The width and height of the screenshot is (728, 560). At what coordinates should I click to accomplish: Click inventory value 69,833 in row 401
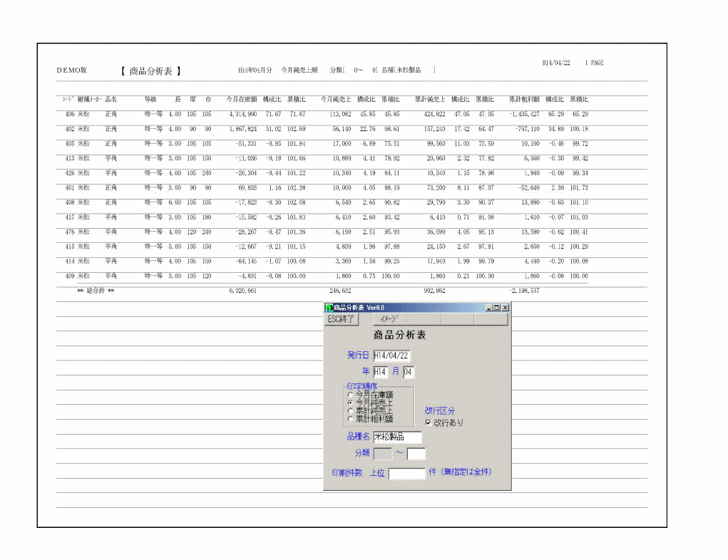[x=247, y=188]
